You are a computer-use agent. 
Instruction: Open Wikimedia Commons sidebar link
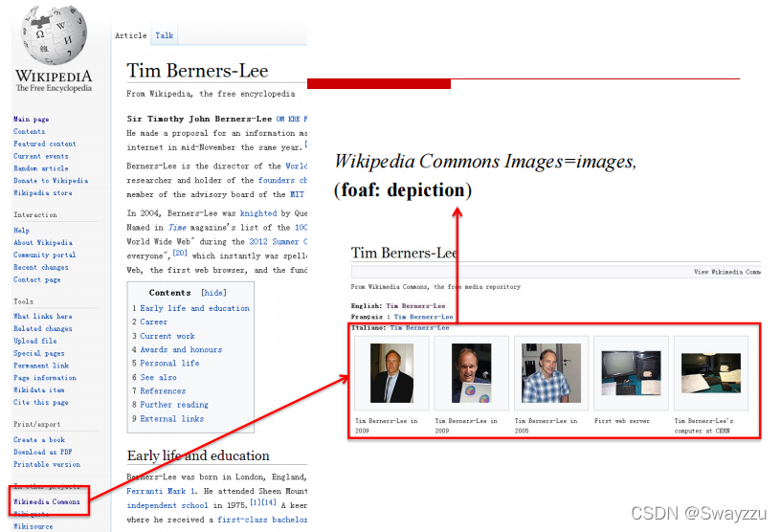click(x=47, y=501)
